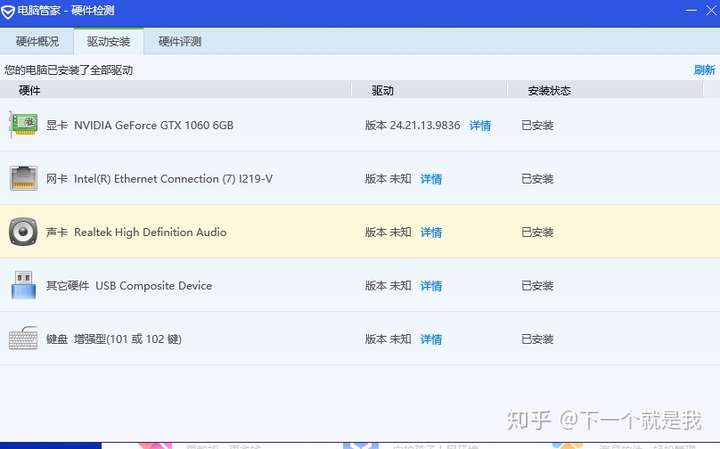Minimize the 电脑管家 硬件检测 window
Image resolution: width=720 pixels, height=449 pixels.
pyautogui.click(x=691, y=10)
